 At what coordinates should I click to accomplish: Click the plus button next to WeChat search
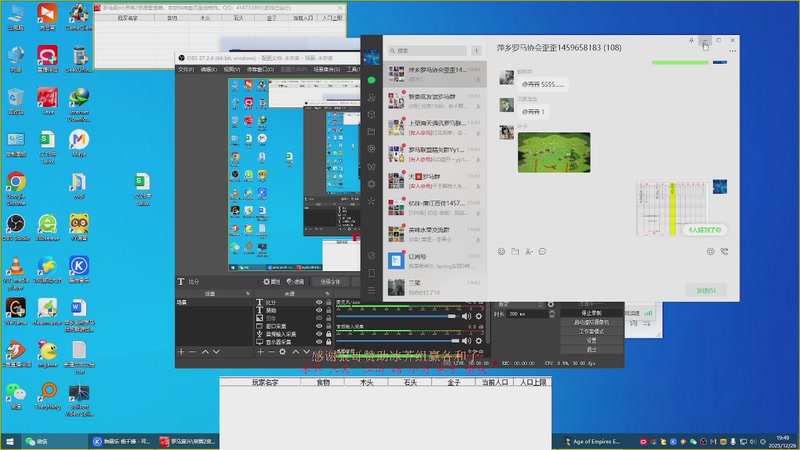point(477,51)
